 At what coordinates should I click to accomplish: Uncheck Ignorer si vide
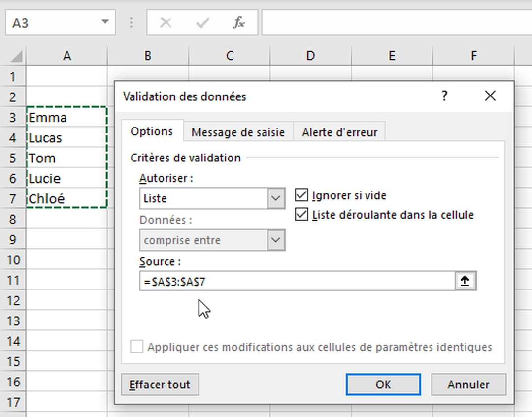click(x=301, y=195)
